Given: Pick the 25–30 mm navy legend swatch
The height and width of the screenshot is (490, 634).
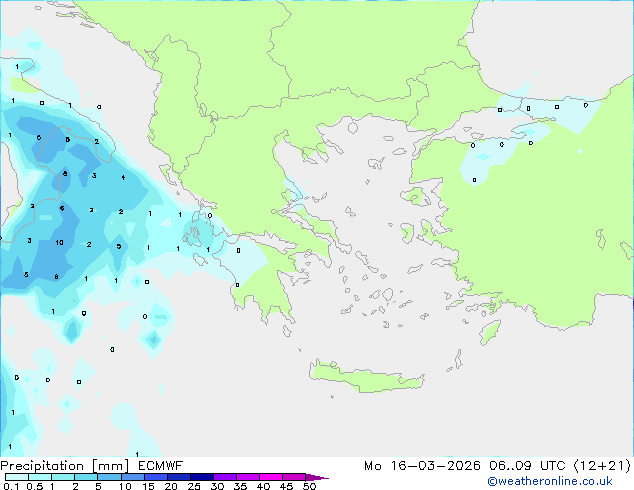Looking at the screenshot, I should [x=202, y=477].
